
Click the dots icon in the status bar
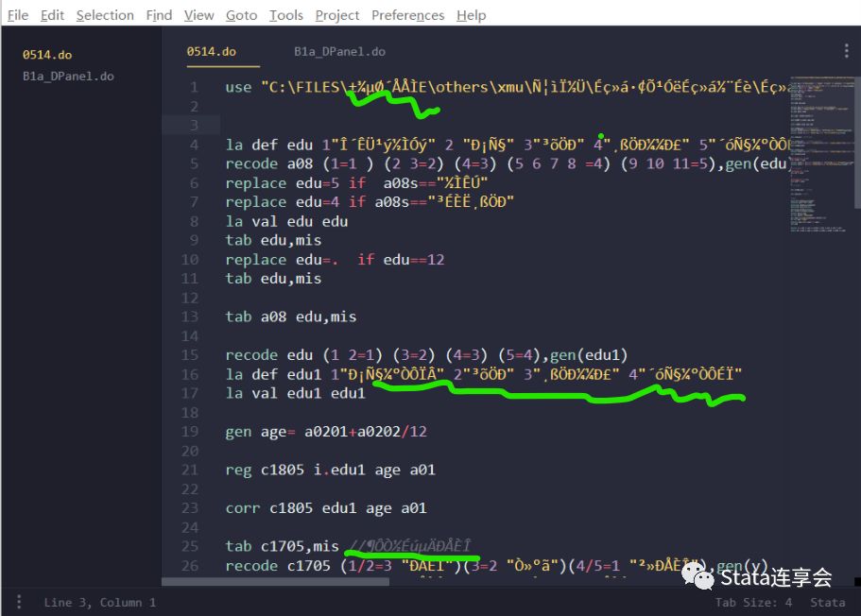(x=21, y=602)
